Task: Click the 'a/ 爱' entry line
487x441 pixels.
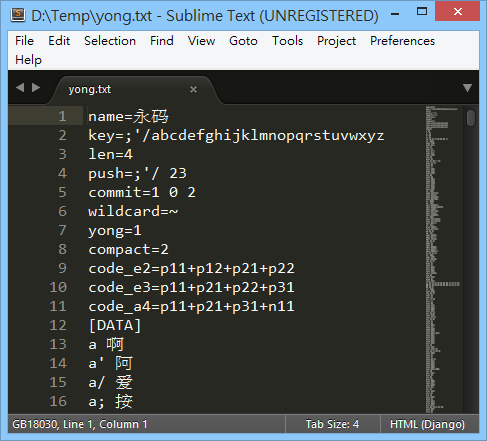Action: 110,382
